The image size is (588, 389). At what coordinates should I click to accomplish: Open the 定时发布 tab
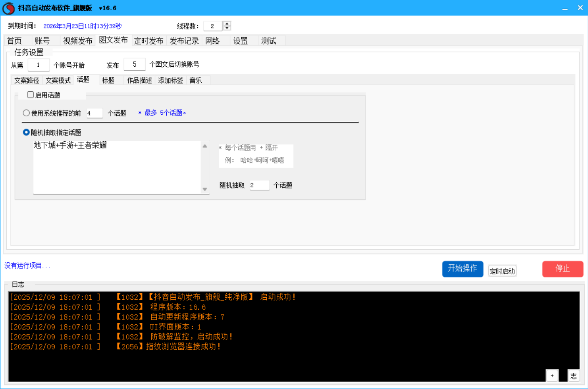[149, 41]
